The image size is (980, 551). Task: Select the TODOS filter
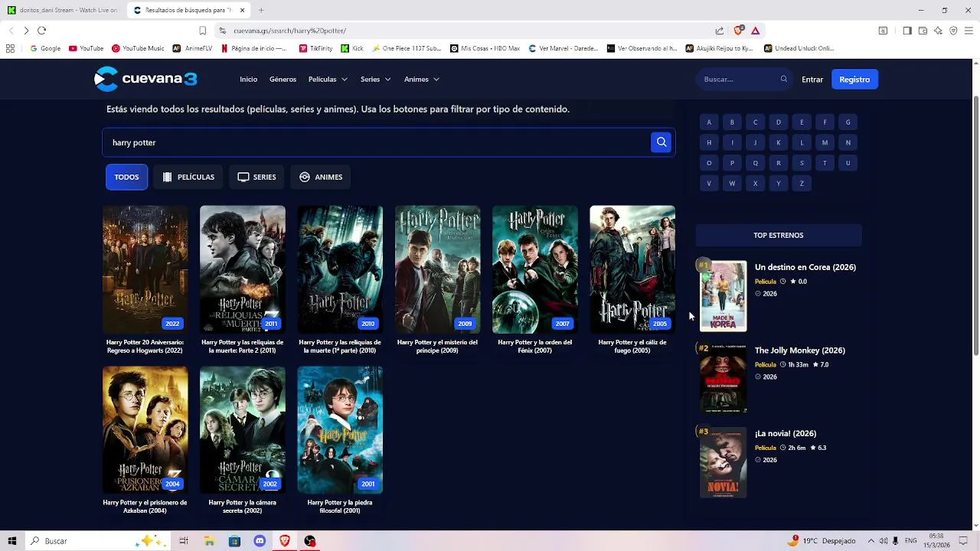[x=126, y=177]
